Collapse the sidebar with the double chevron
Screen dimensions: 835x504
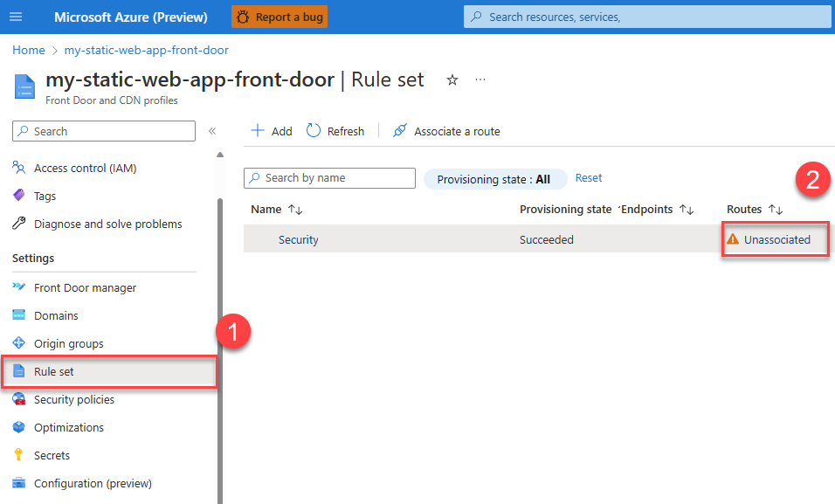click(x=212, y=130)
